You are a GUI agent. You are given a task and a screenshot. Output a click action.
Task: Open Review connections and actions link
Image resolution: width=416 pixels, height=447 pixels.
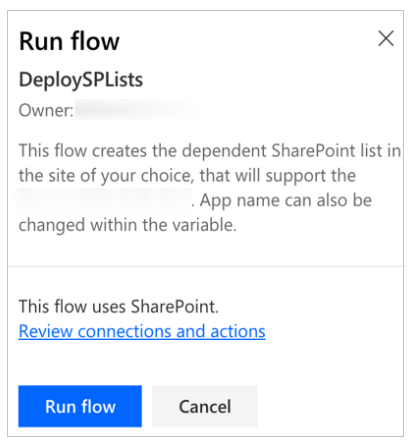tap(142, 331)
